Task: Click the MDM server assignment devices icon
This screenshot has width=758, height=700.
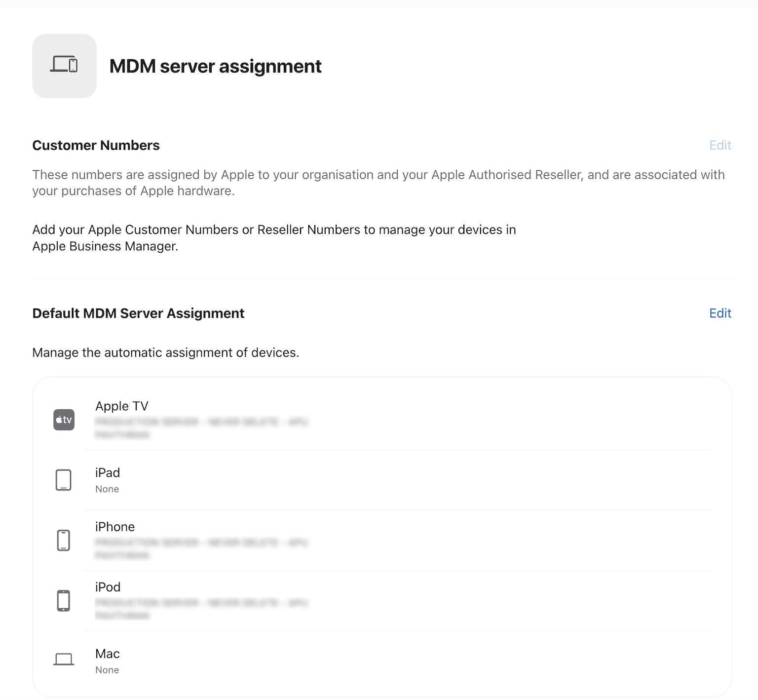Action: pyautogui.click(x=64, y=66)
